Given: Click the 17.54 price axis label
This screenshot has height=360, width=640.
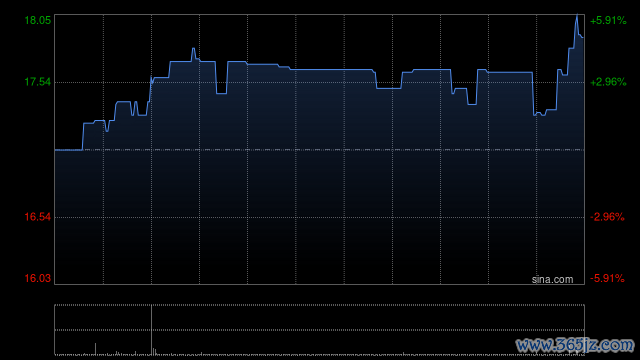Looking at the screenshot, I should 38,82.
